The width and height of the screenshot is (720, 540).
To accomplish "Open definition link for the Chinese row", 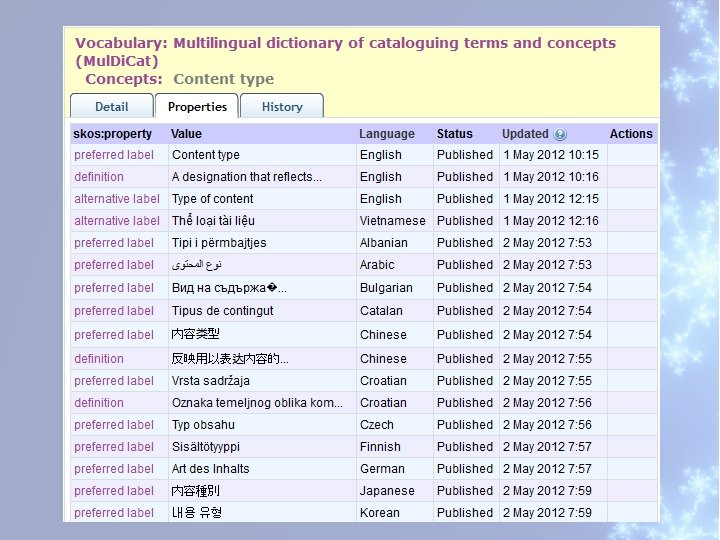I will (99, 359).
